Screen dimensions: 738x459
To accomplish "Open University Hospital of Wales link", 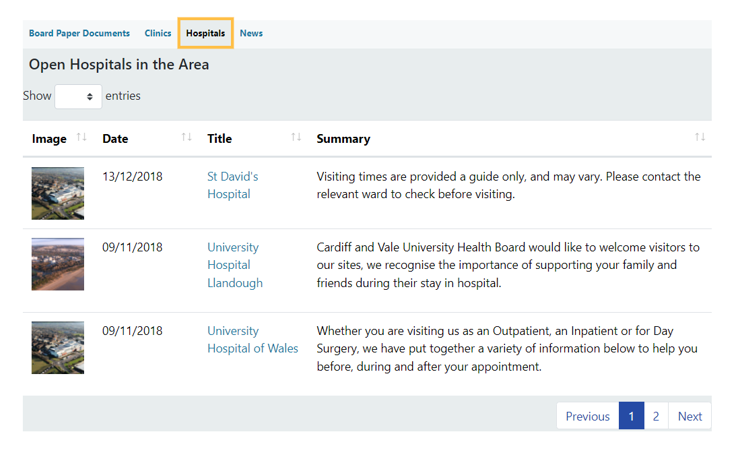I will click(253, 339).
